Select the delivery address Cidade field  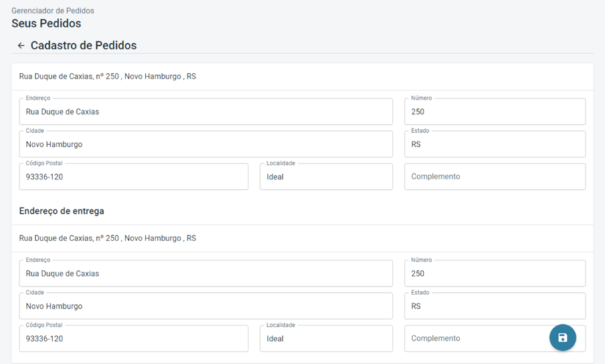[206, 306]
